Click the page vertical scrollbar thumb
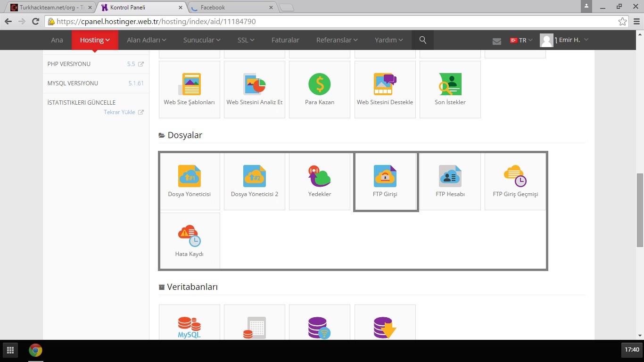 point(640,210)
